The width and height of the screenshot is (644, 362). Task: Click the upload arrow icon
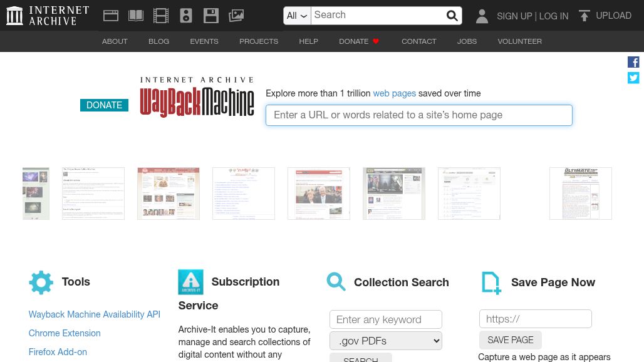coord(584,16)
